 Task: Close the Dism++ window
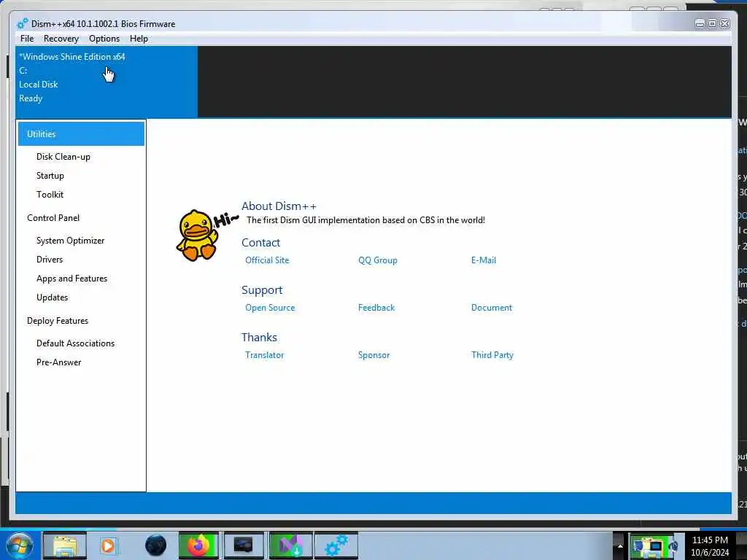[724, 23]
